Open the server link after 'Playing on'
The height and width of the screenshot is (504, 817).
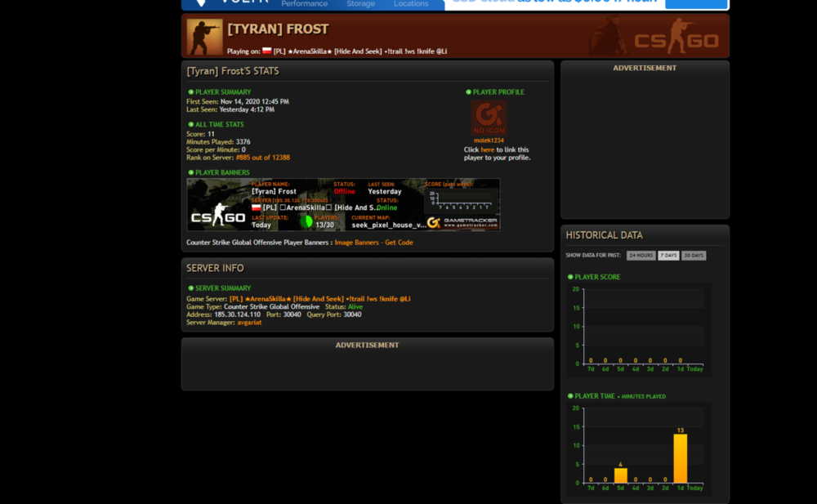click(360, 51)
